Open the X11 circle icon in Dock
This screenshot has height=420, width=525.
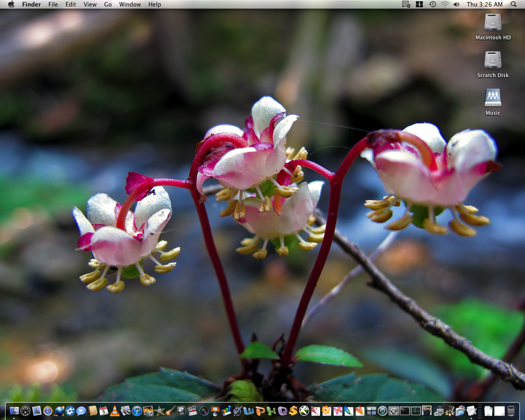click(x=304, y=411)
